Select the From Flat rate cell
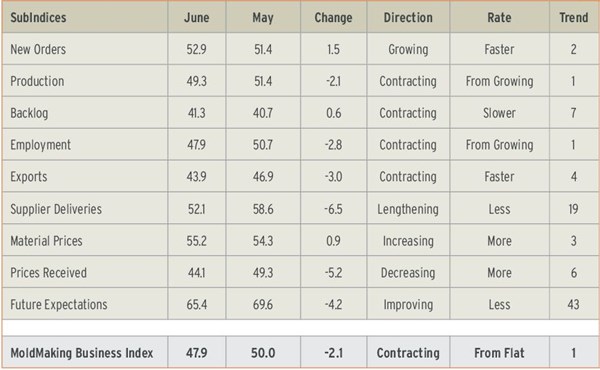Image resolution: width=600 pixels, height=370 pixels. 499,352
